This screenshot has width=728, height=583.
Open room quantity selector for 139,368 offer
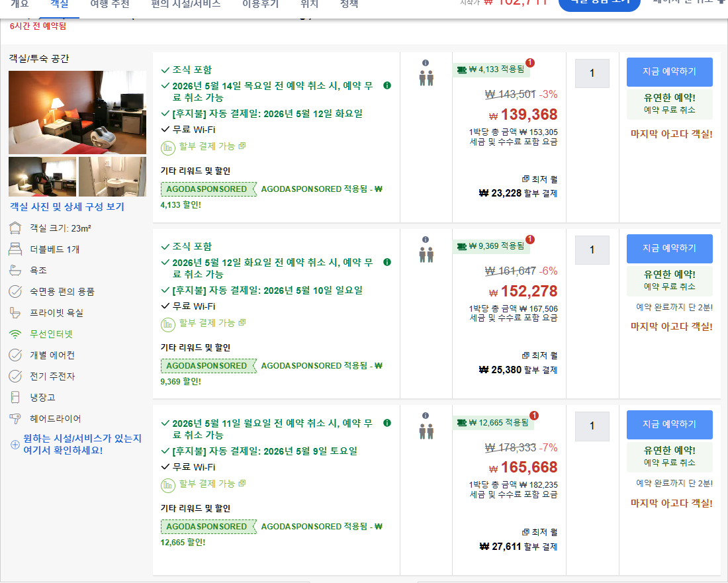(x=592, y=73)
